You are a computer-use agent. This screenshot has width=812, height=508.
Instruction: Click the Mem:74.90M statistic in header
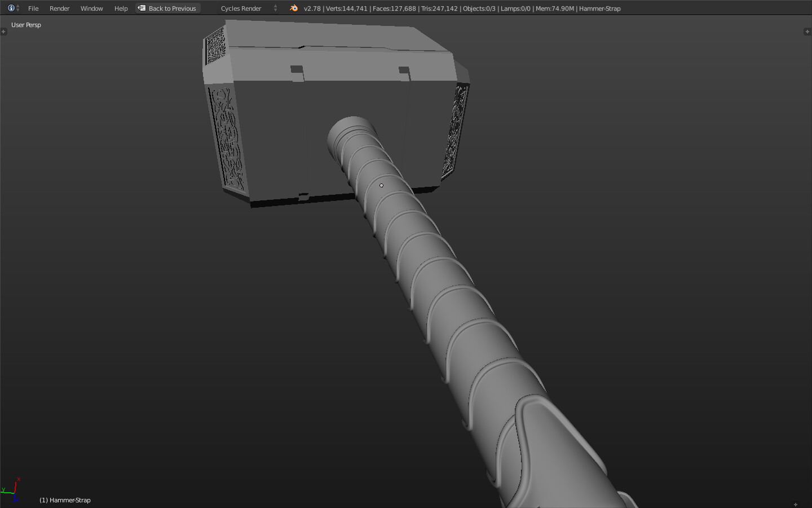point(555,8)
